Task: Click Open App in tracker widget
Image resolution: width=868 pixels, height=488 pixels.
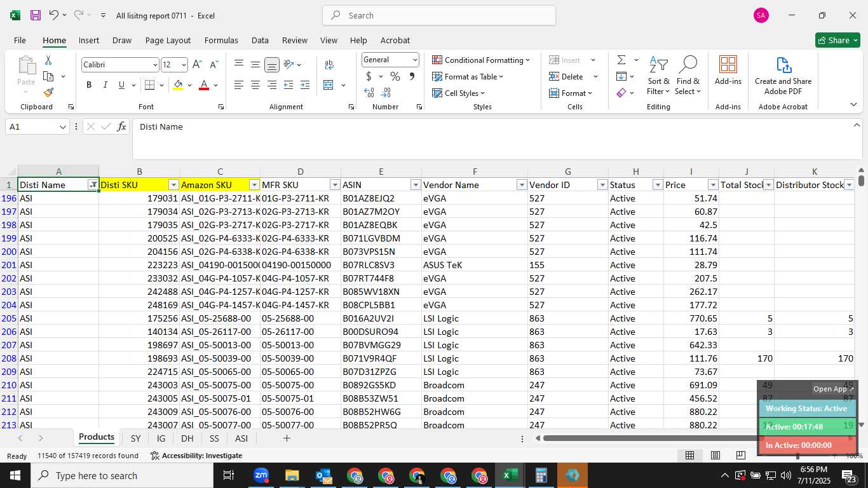Action: point(834,389)
